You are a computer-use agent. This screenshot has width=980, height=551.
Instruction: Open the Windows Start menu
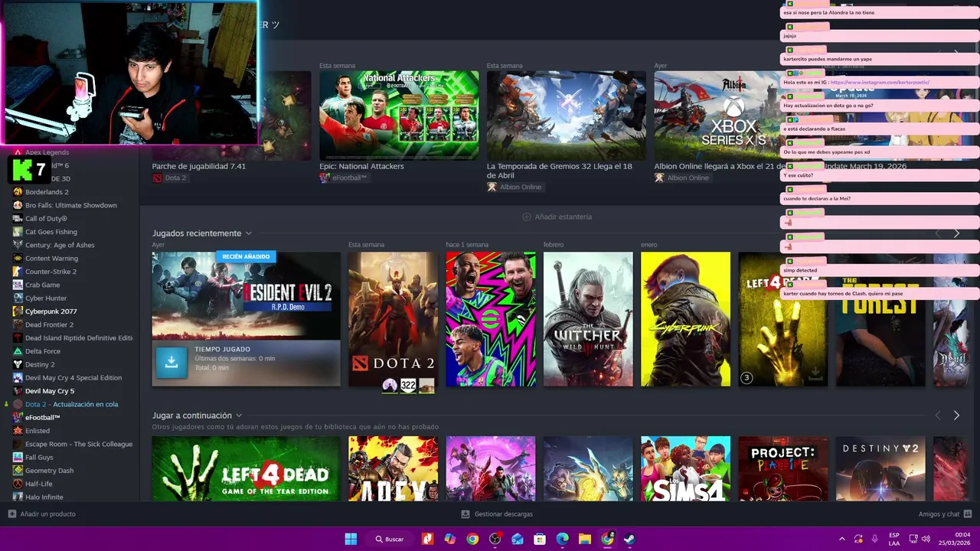(x=351, y=539)
